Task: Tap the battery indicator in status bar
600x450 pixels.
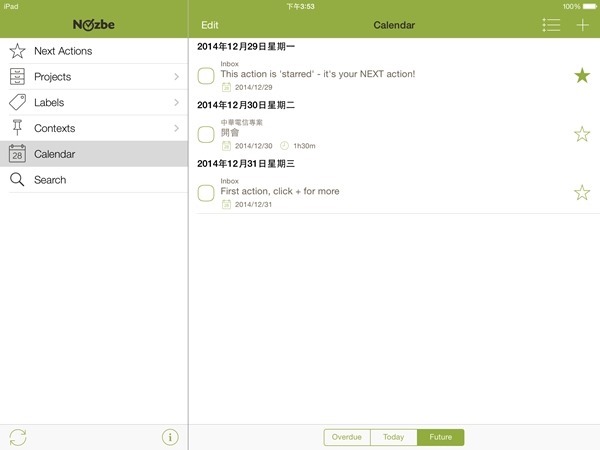Action: pyautogui.click(x=589, y=7)
